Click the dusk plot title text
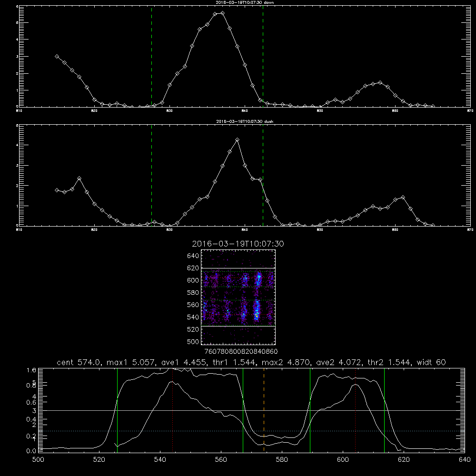The width and height of the screenshot is (476, 476). [x=245, y=121]
